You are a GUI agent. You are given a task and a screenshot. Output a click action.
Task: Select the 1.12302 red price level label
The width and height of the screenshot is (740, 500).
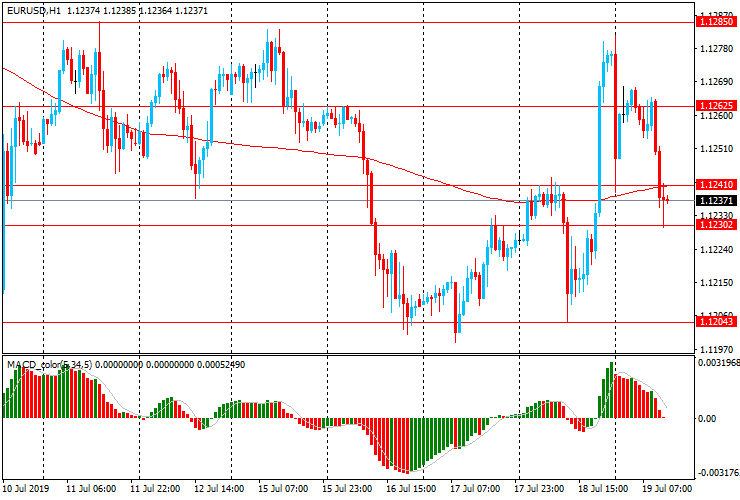click(716, 225)
